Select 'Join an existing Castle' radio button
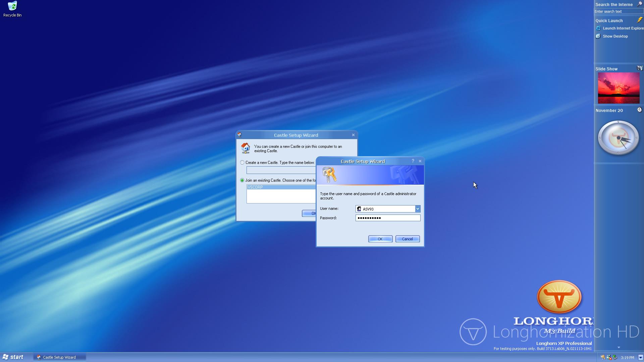644x362 pixels. tap(242, 180)
